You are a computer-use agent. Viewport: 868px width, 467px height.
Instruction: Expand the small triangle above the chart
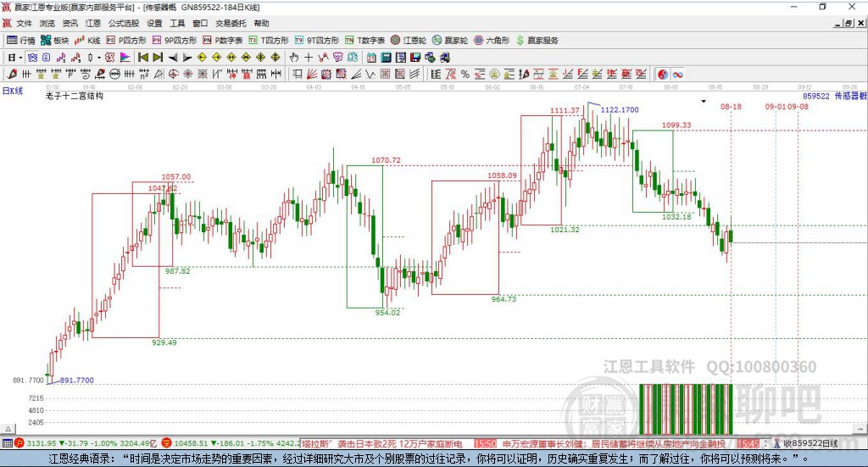(704, 101)
